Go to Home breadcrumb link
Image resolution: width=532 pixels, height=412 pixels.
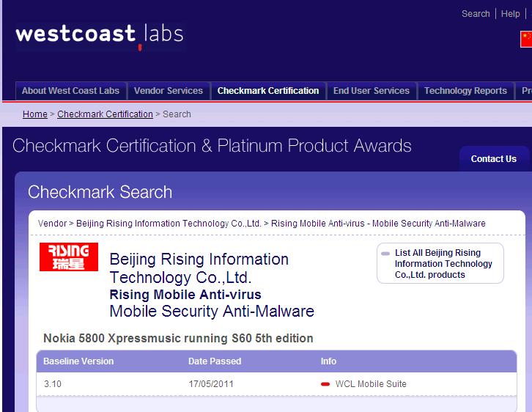coord(35,114)
